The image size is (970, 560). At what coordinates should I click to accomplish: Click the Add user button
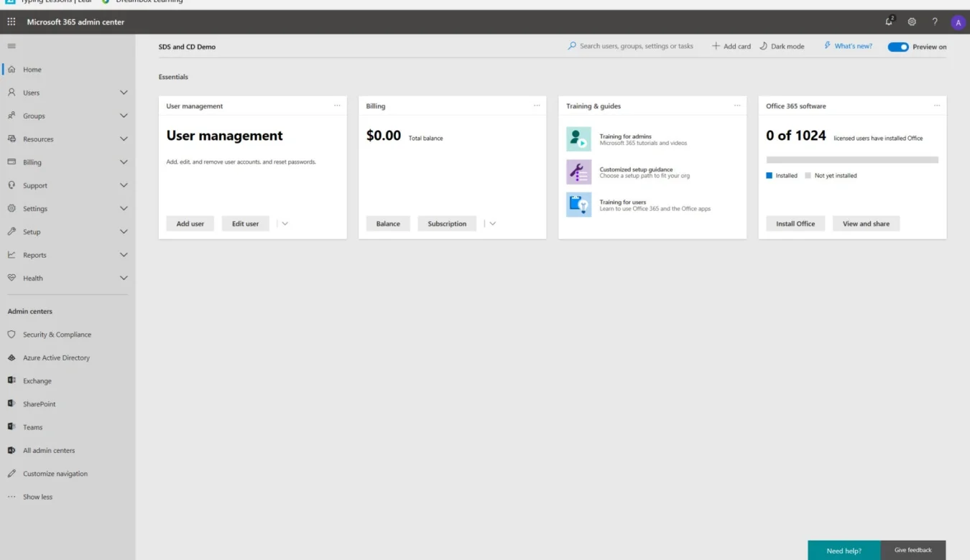(x=190, y=223)
